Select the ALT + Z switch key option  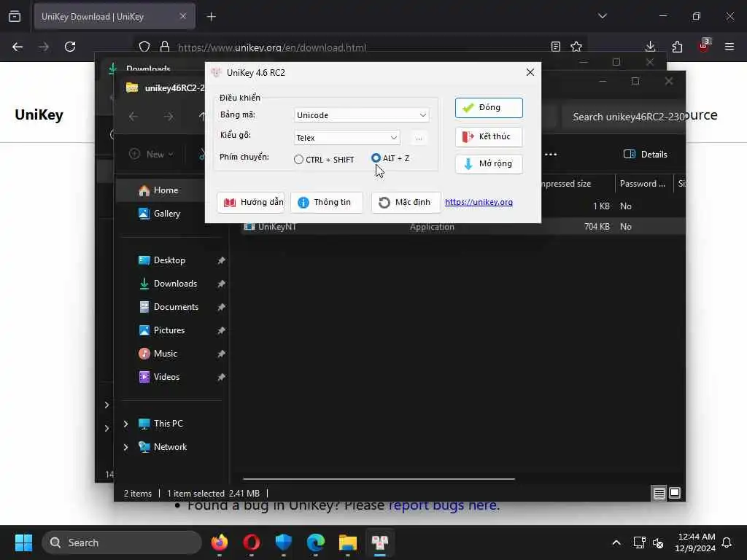(x=390, y=158)
